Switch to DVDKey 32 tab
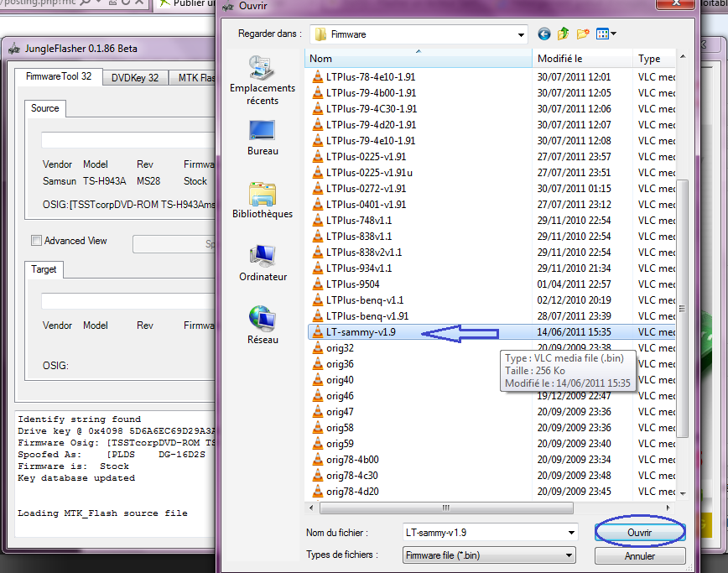Viewport: 728px width, 573px height. (135, 78)
